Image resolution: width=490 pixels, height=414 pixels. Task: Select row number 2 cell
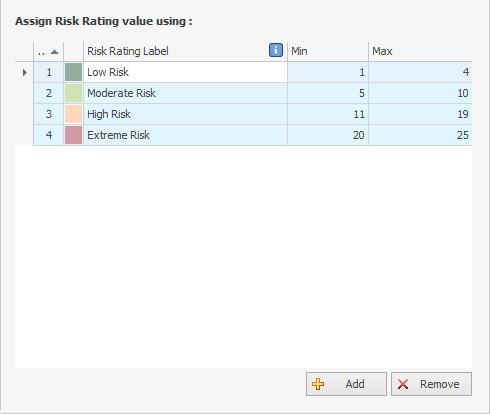coord(49,93)
